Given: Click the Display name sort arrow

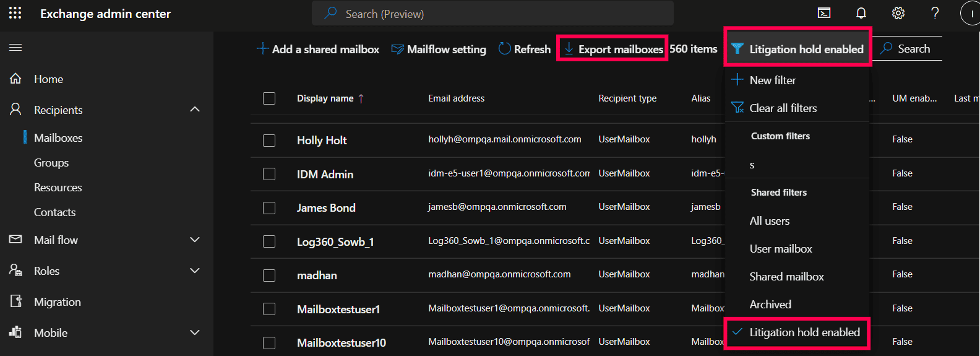Looking at the screenshot, I should 361,98.
